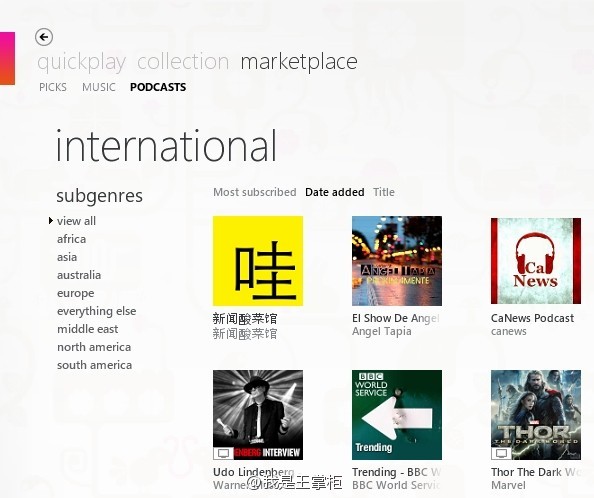Click the video icon on Udo Lindenberg artwork

click(224, 453)
